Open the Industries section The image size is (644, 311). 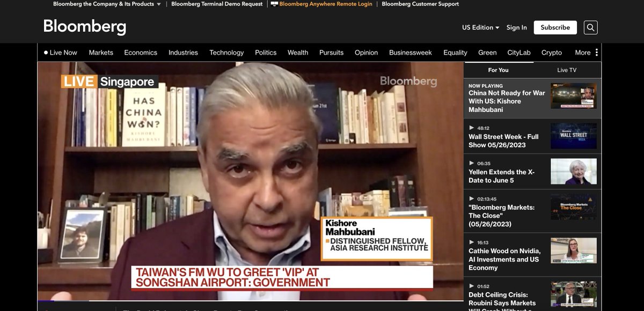[183, 53]
